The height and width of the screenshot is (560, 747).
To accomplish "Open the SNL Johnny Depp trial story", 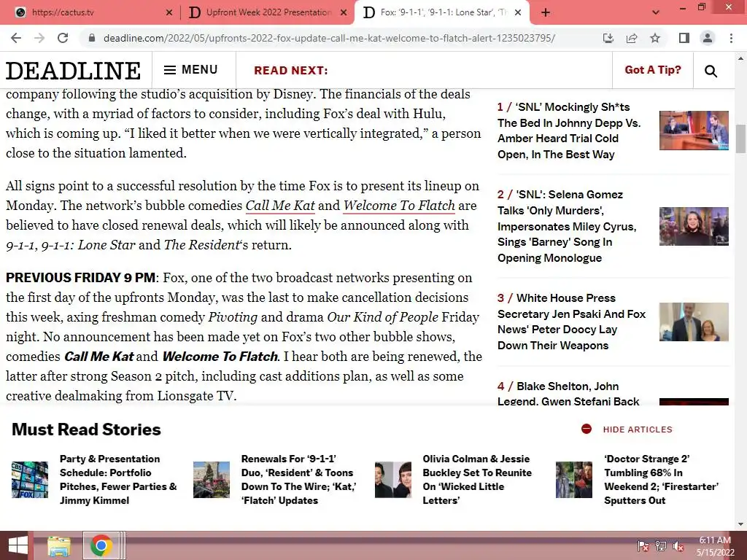I will point(569,131).
